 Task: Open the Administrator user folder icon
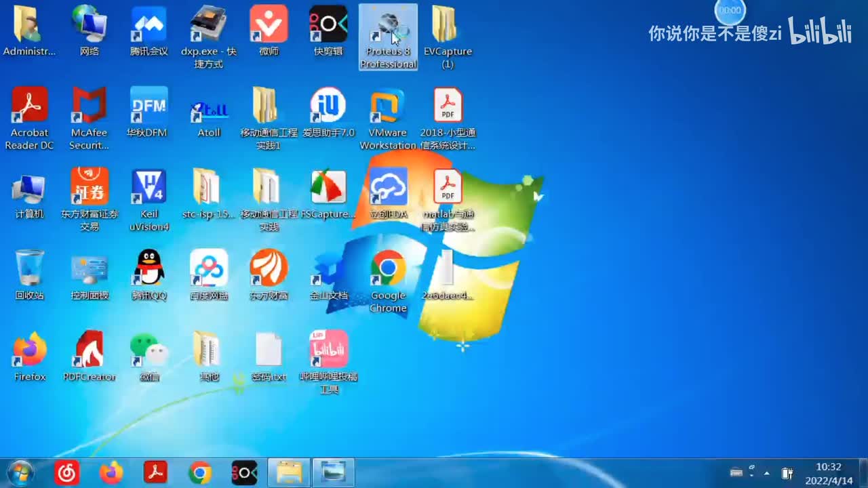click(29, 31)
